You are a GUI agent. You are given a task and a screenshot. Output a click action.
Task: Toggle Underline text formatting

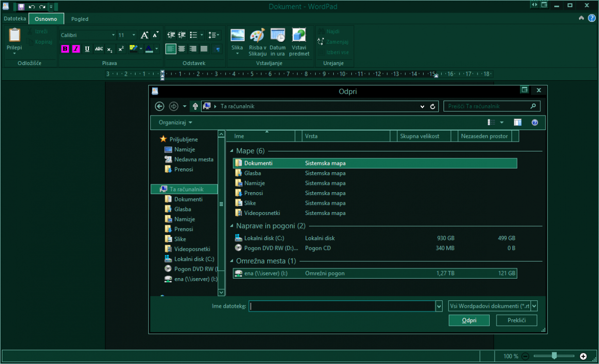click(87, 49)
